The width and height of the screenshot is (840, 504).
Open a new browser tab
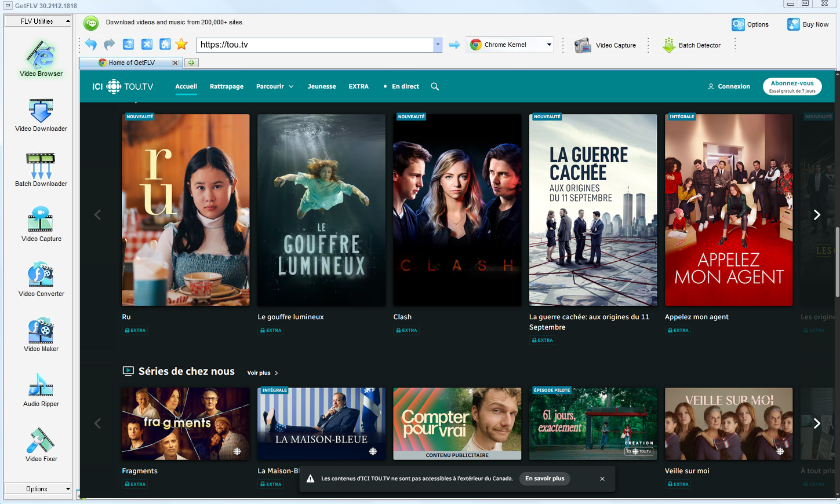tap(192, 63)
